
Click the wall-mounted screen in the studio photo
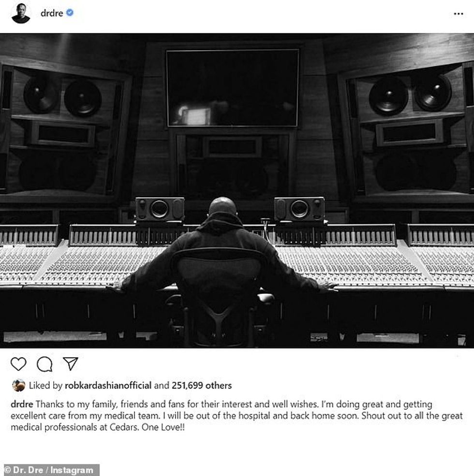233,88
